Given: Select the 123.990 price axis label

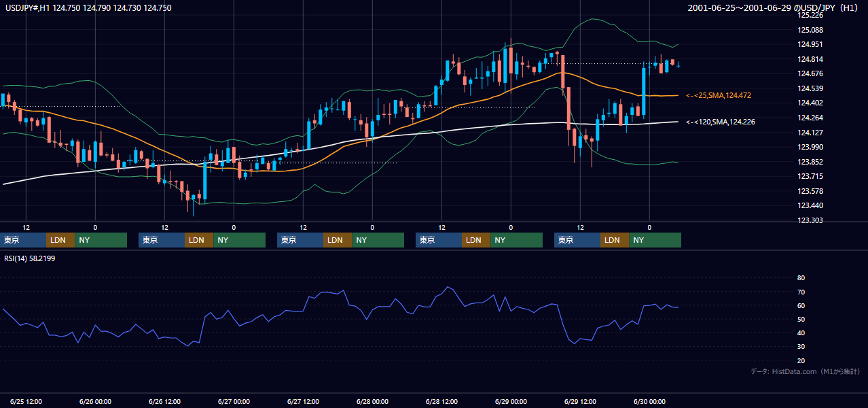Looking at the screenshot, I should (x=811, y=147).
